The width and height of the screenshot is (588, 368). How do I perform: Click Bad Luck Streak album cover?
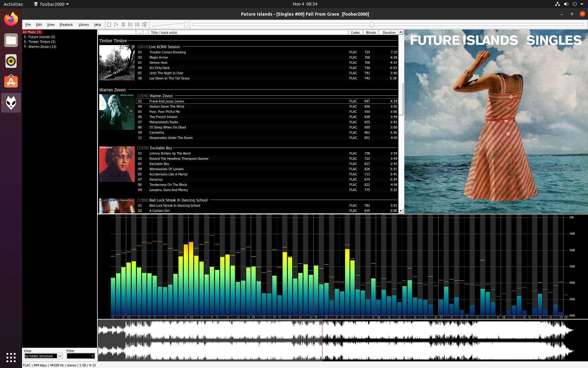tap(117, 206)
